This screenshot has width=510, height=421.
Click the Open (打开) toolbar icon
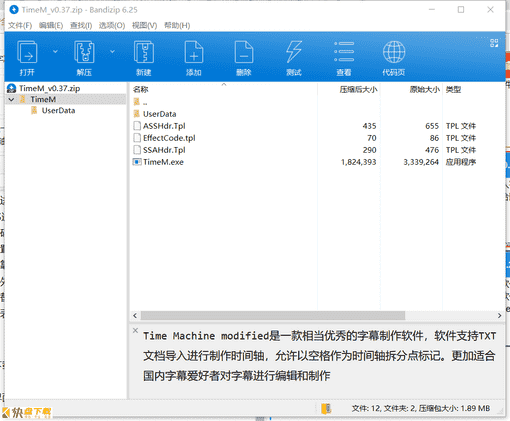(27, 53)
